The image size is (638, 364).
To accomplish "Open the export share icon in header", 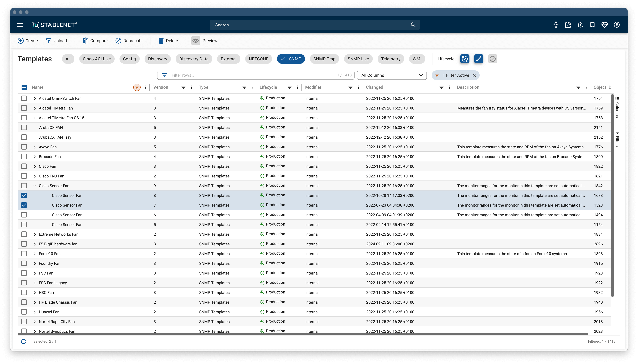I will [x=568, y=25].
